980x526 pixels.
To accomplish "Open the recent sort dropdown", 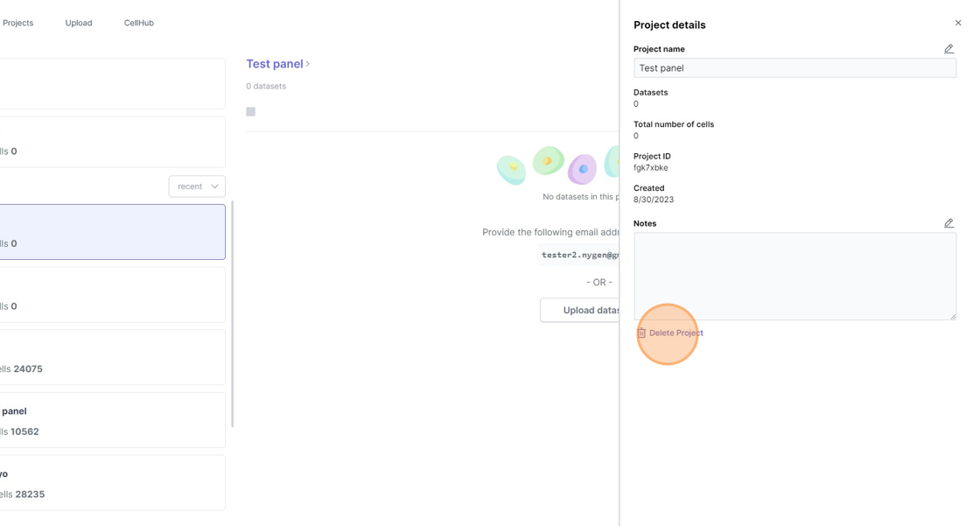I will click(197, 186).
